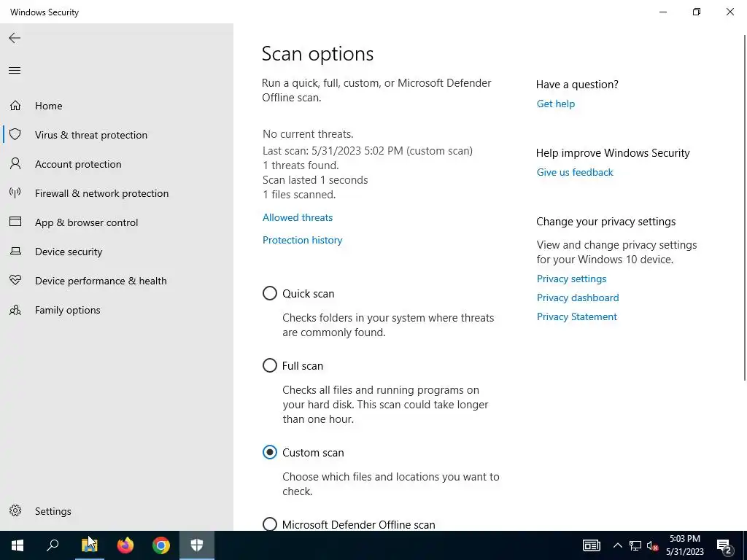Open the Privacy Statement link

pyautogui.click(x=576, y=316)
